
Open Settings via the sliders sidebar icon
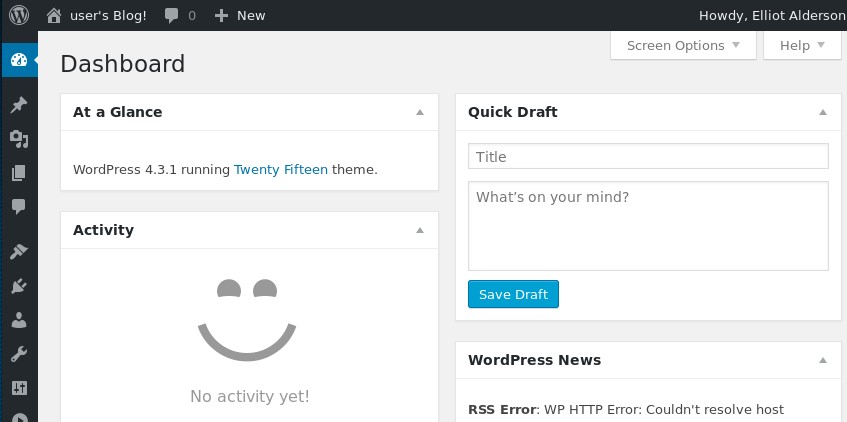coord(19,388)
